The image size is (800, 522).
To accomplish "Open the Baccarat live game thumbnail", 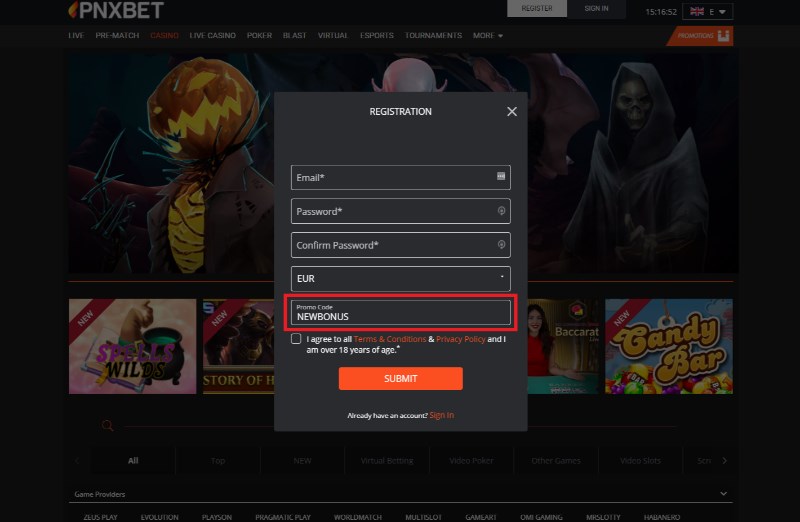I will coord(563,346).
